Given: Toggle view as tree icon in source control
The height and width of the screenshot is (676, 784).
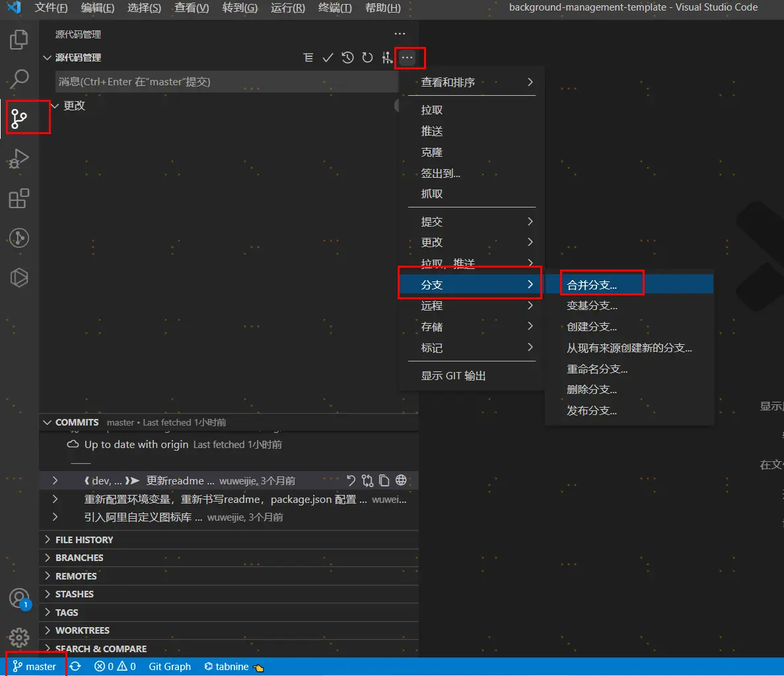Looking at the screenshot, I should 308,58.
